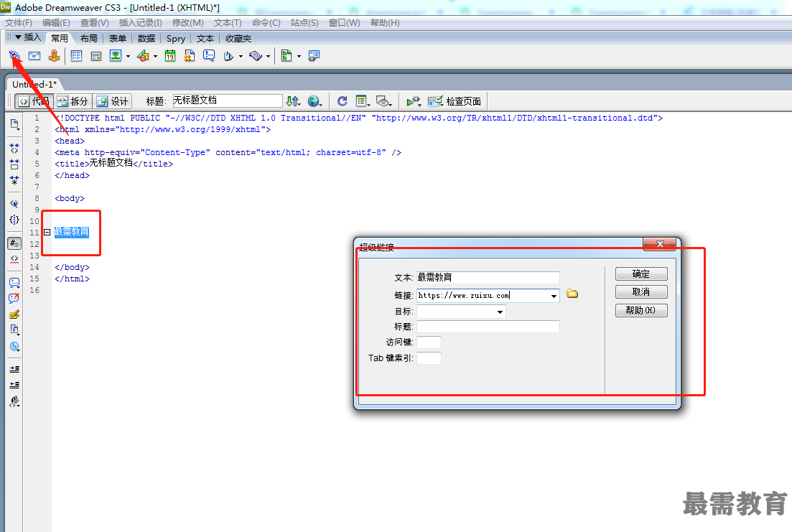
Task: Open the link URL dropdown arrow
Action: pos(554,296)
